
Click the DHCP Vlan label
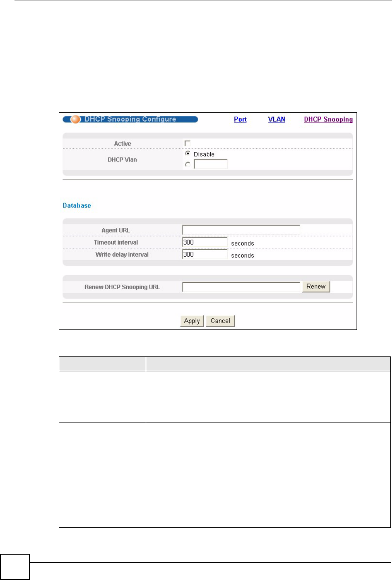[x=122, y=159]
